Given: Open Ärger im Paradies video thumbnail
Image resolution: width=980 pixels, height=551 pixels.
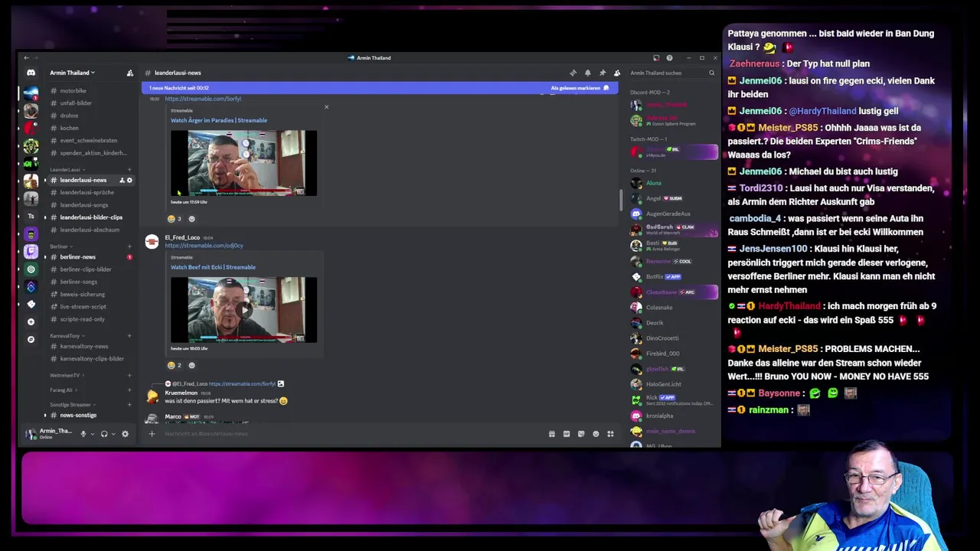Looking at the screenshot, I should tap(243, 163).
